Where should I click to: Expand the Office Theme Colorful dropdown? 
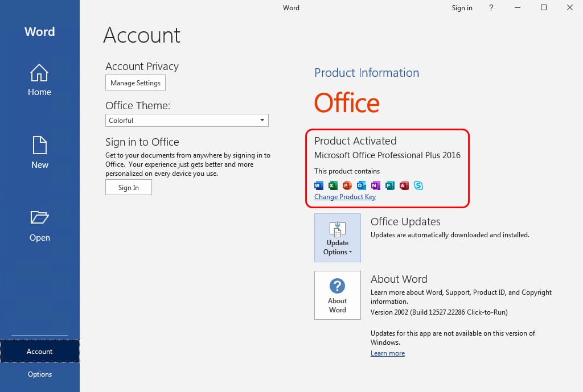187,121
